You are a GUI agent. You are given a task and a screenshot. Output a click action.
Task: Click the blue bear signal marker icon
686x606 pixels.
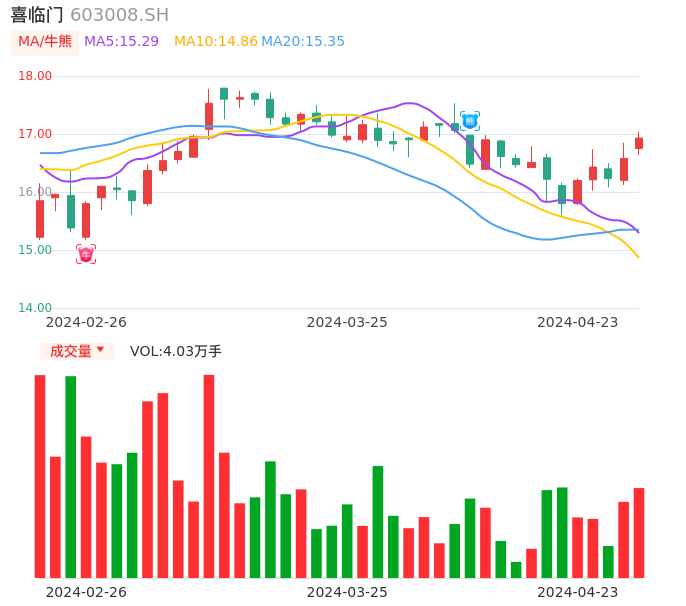(x=470, y=121)
